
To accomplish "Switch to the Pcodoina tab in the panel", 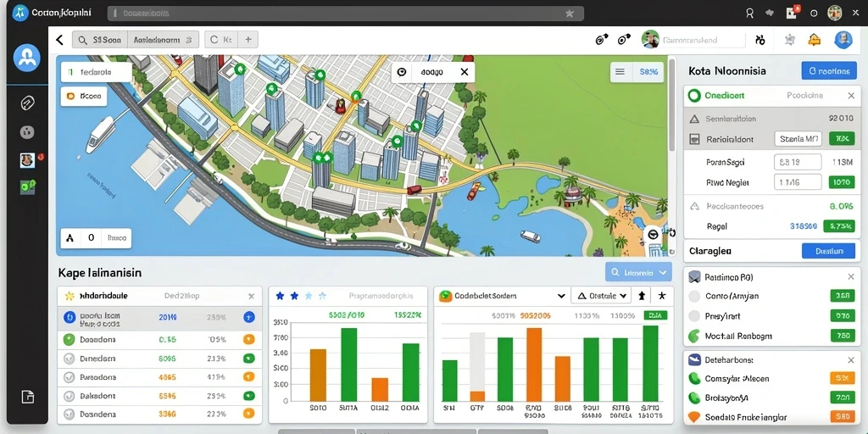I will tap(804, 95).
